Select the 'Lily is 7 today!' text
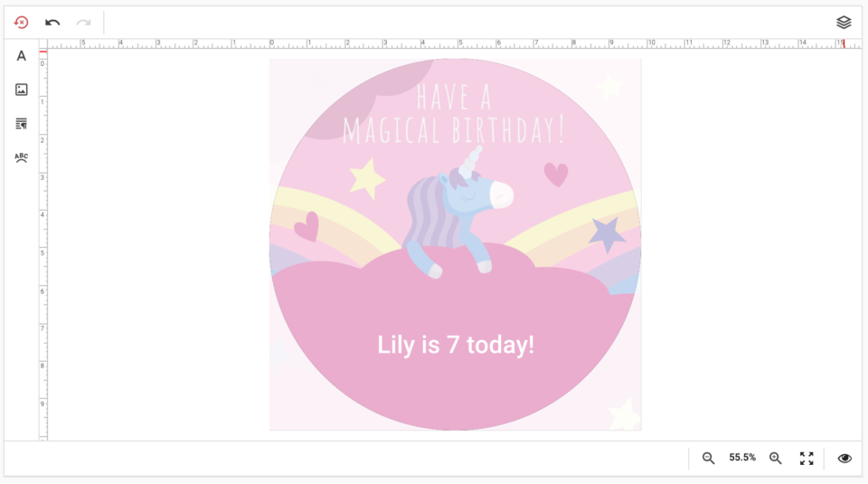The height and width of the screenshot is (484, 868). [456, 345]
